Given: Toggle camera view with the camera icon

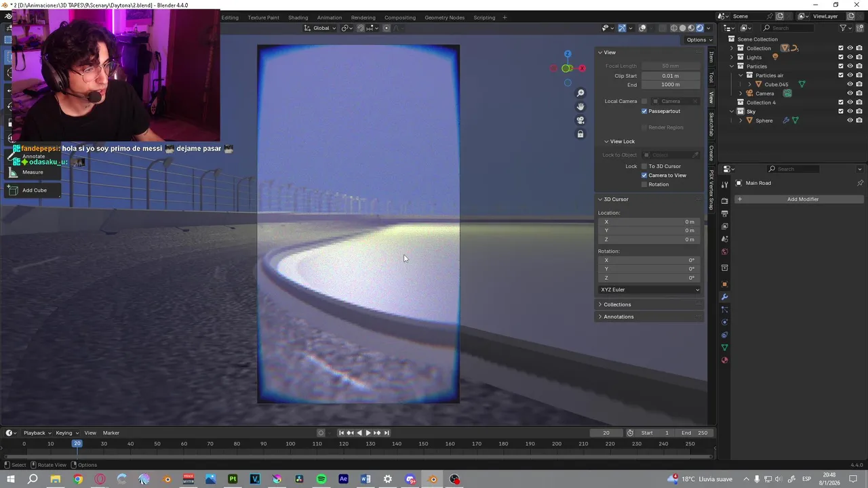Looking at the screenshot, I should (580, 120).
